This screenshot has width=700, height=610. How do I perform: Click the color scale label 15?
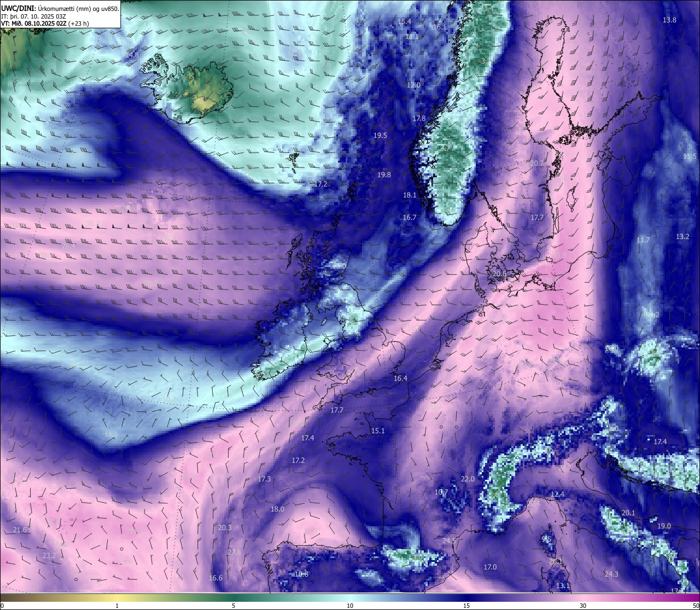(x=466, y=606)
